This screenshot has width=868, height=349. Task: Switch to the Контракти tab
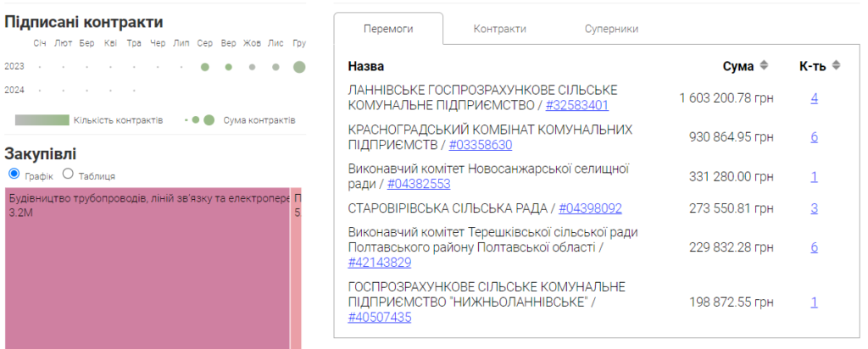pos(499,29)
